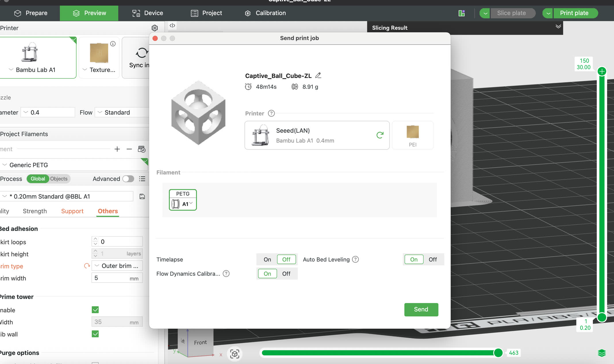Set Flow Dynamics Calibration to On

[x=267, y=273]
